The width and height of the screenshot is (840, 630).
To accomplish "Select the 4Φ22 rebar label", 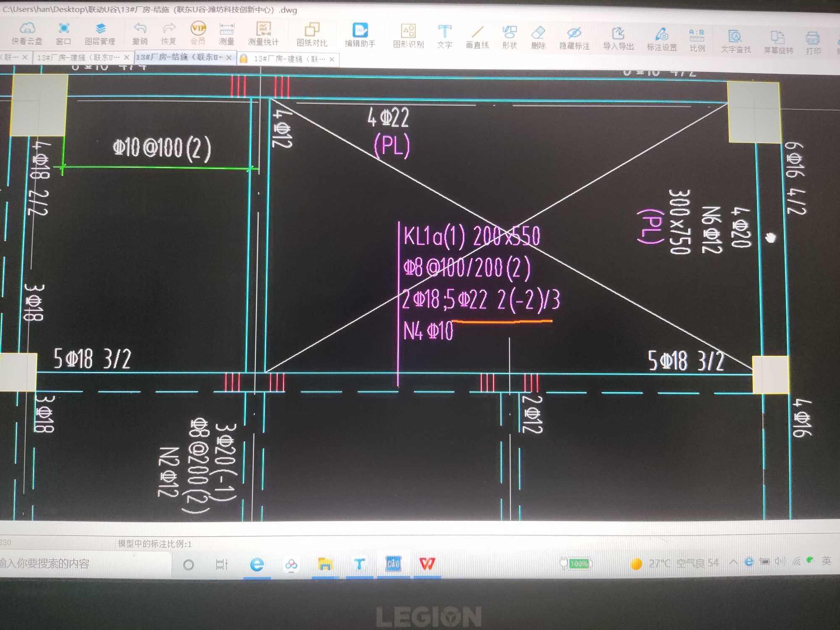I will coord(388,117).
